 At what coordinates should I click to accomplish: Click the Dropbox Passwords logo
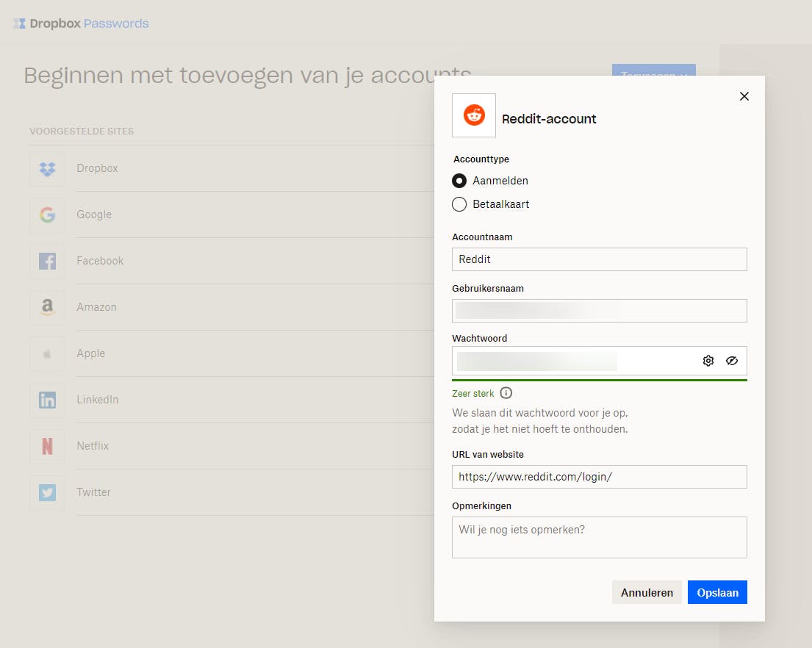pyautogui.click(x=81, y=24)
